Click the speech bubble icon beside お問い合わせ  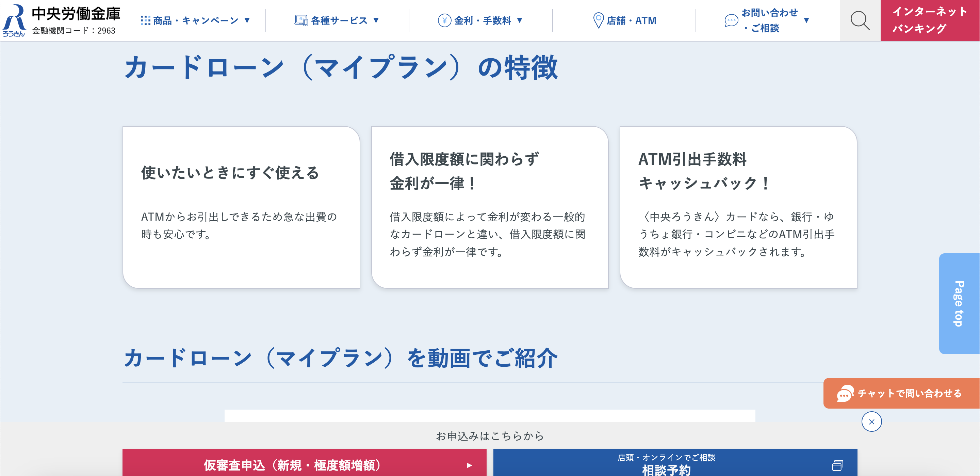pos(731,20)
